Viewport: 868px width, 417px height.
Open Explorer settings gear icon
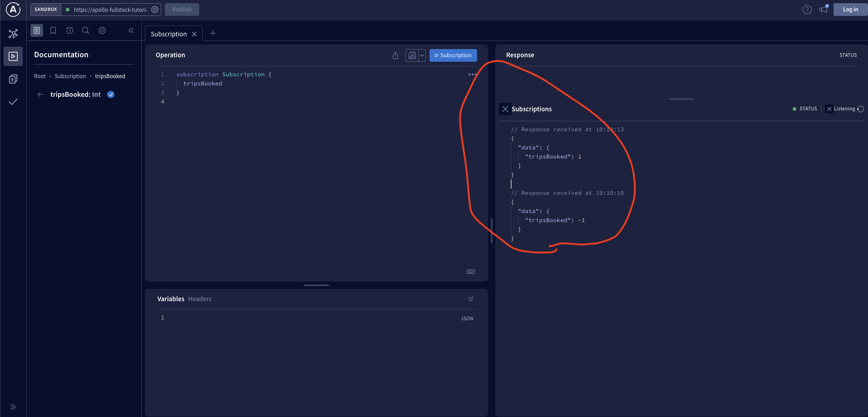[x=102, y=30]
